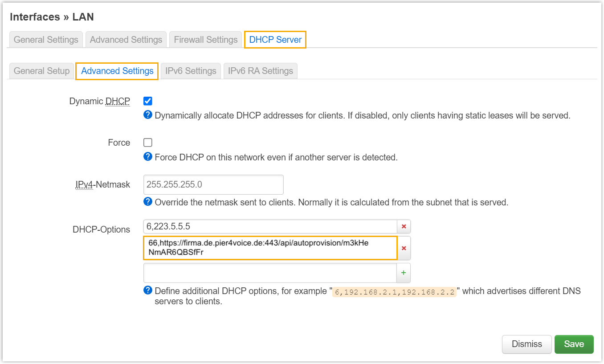Switch to IPv6 Settings sub-tab

click(191, 71)
